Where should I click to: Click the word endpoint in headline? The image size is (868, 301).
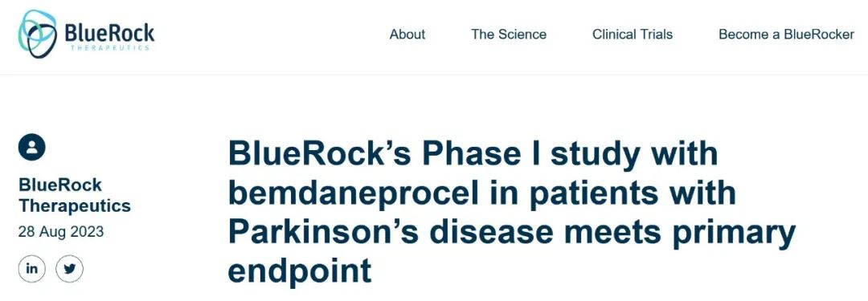coord(300,272)
